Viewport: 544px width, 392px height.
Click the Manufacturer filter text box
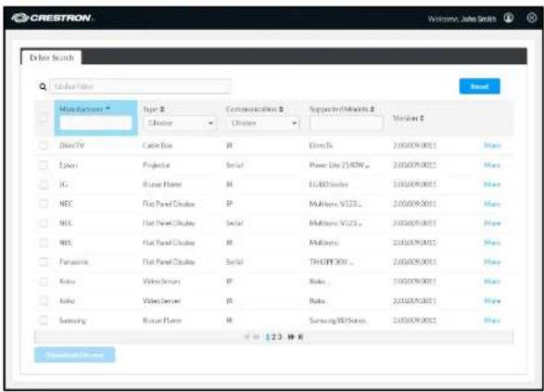point(95,123)
